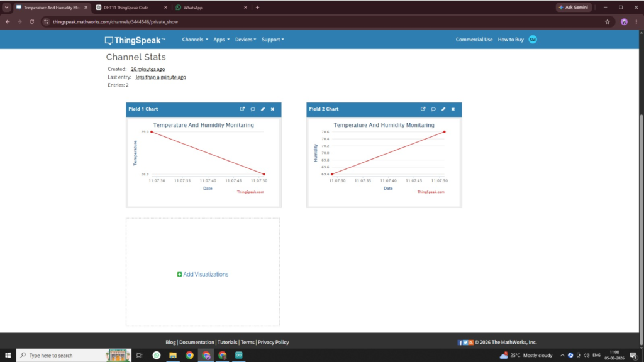Click ThingSpeak.com link in Field 1 chart
Screen dimensions: 644x362
click(250, 192)
